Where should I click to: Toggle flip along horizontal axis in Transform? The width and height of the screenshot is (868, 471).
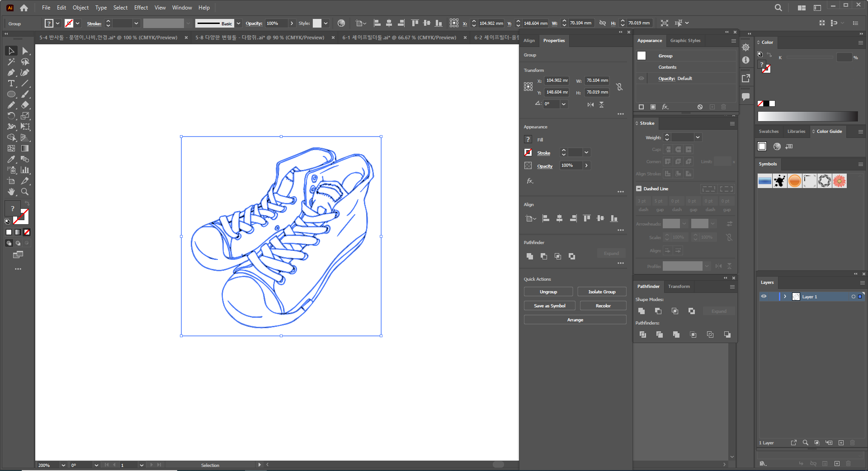pyautogui.click(x=590, y=104)
